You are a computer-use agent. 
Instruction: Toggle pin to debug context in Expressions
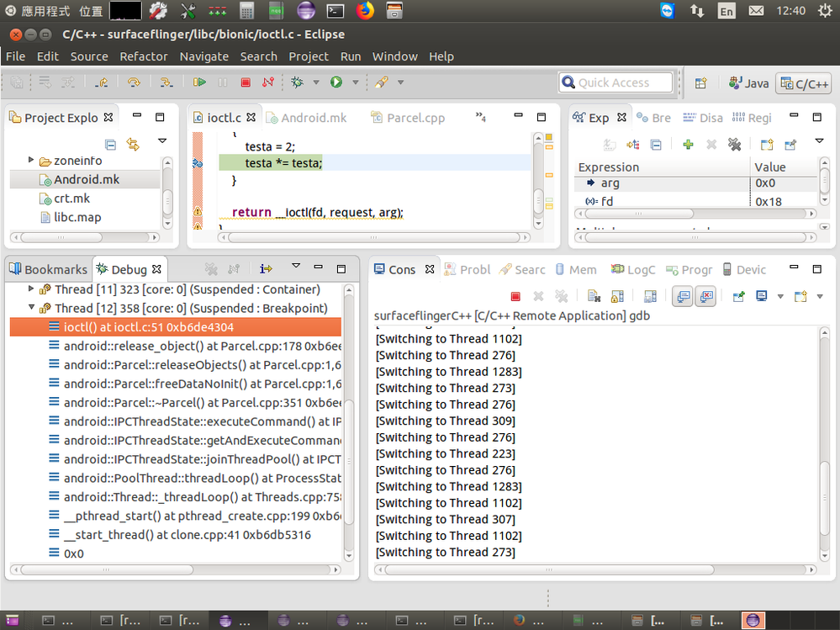click(x=790, y=144)
